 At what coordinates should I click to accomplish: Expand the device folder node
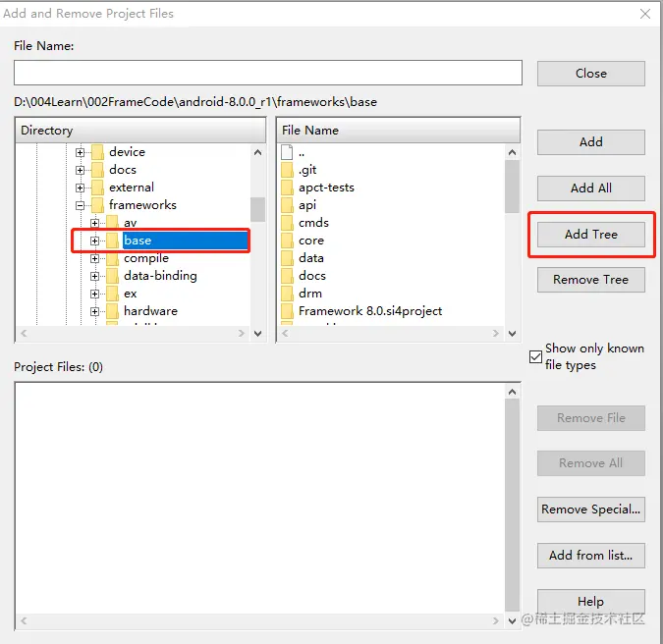coord(80,152)
